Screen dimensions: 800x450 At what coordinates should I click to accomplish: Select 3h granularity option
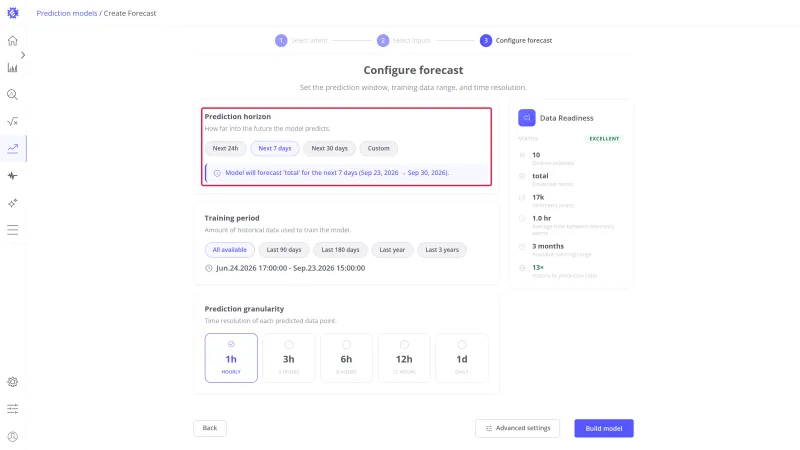289,358
